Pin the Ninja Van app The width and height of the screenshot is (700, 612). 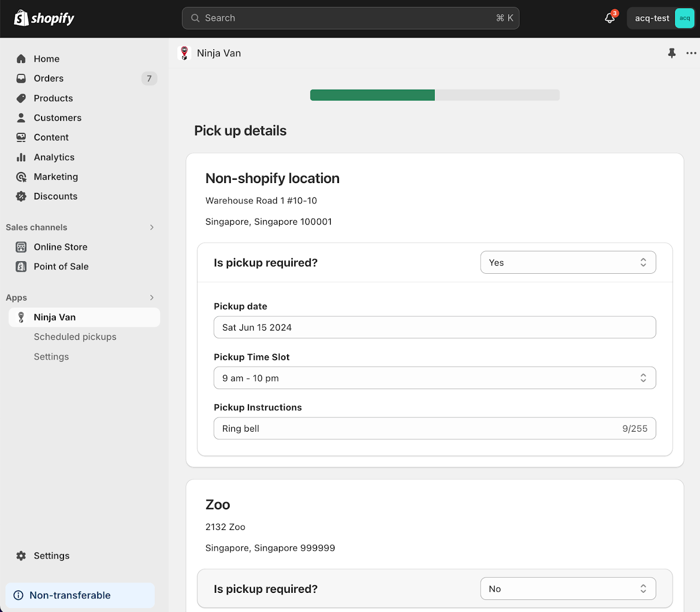(672, 53)
